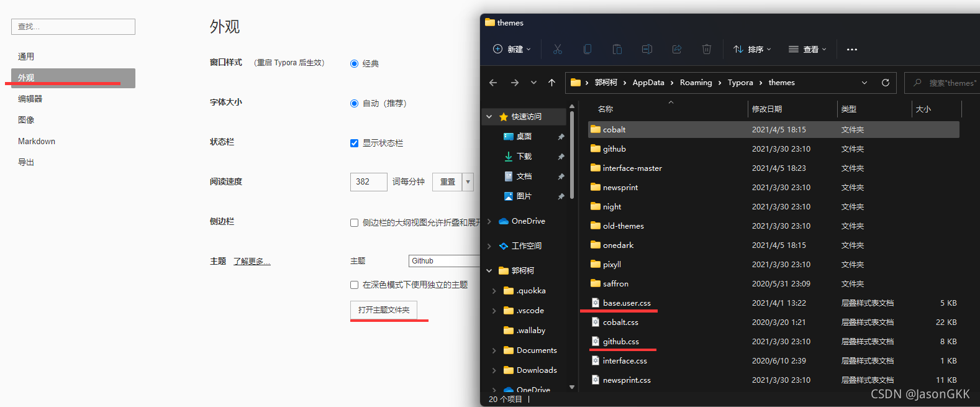Open the cobalt folder icon
The height and width of the screenshot is (407, 980).
point(596,129)
